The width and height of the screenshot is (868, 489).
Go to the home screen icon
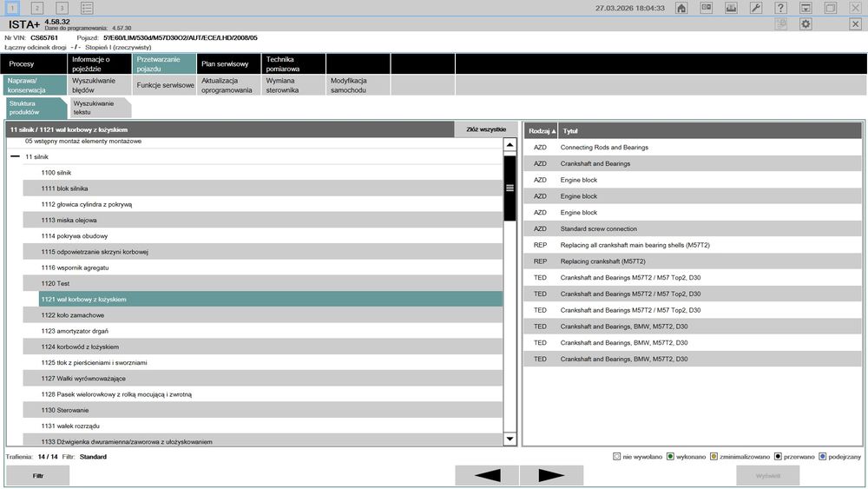pos(681,8)
